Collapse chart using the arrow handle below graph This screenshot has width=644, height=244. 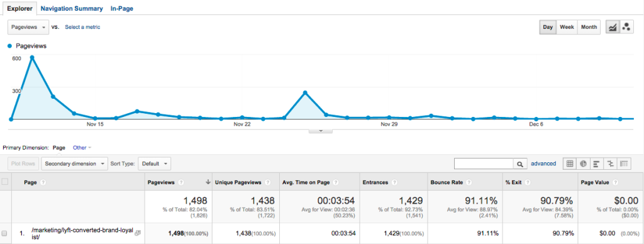[x=321, y=131]
